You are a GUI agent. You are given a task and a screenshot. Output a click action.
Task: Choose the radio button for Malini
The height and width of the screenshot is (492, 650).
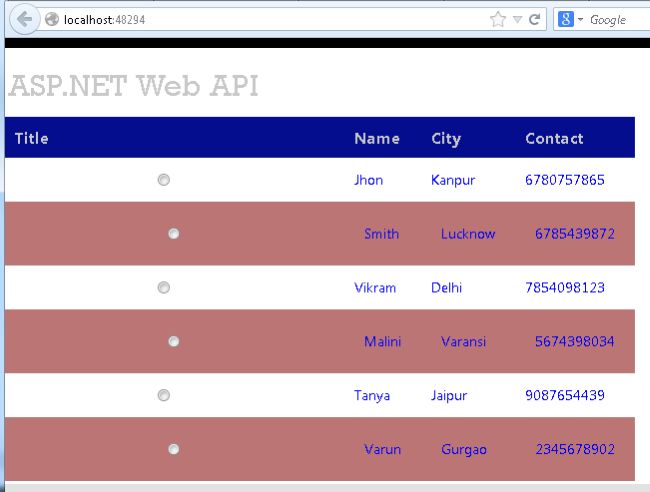174,342
